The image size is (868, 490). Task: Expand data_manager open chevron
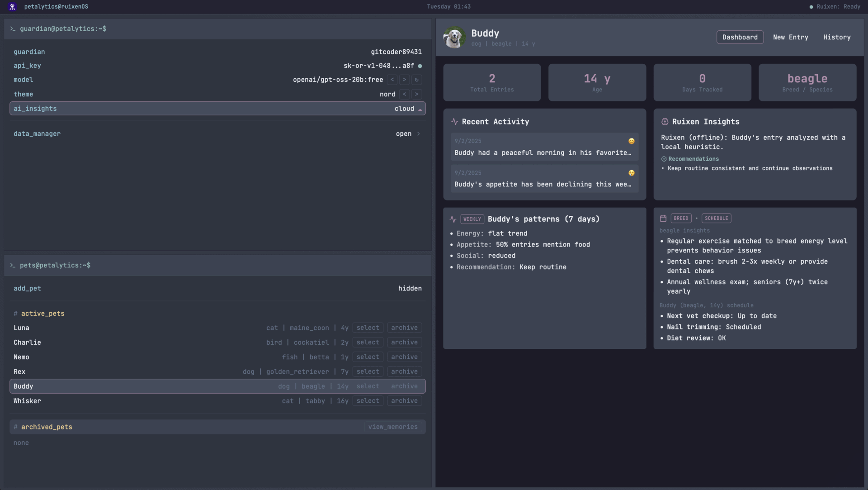pos(418,134)
